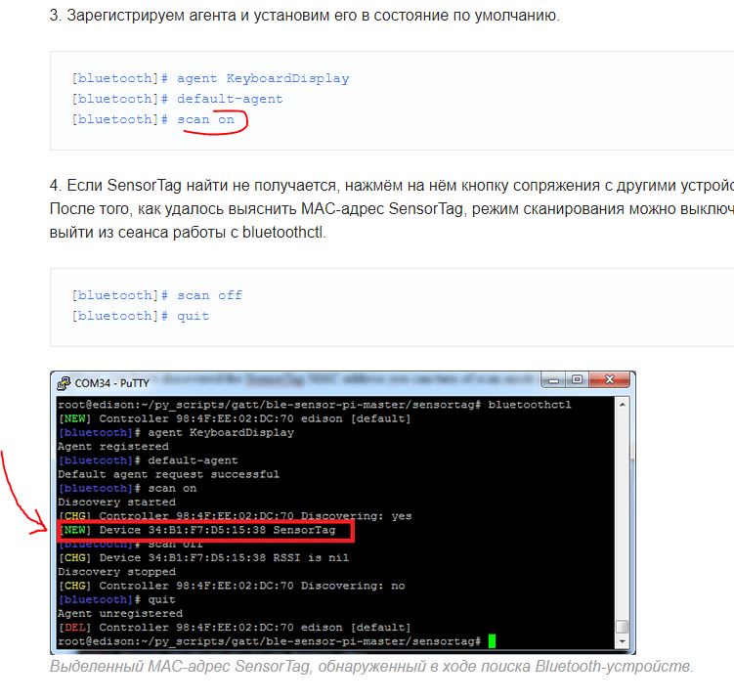Click the 'Discovering: no' terminal line
This screenshot has width=734, height=700.
[x=232, y=586]
